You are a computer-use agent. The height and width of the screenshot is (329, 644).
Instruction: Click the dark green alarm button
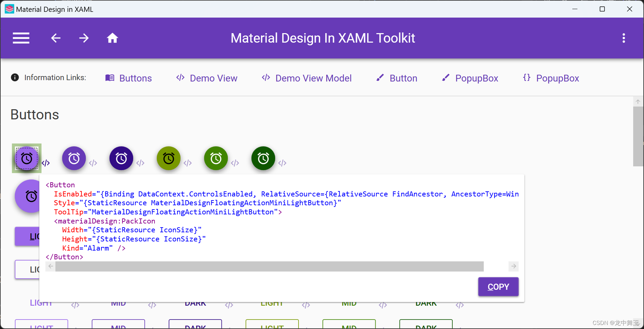[263, 158]
